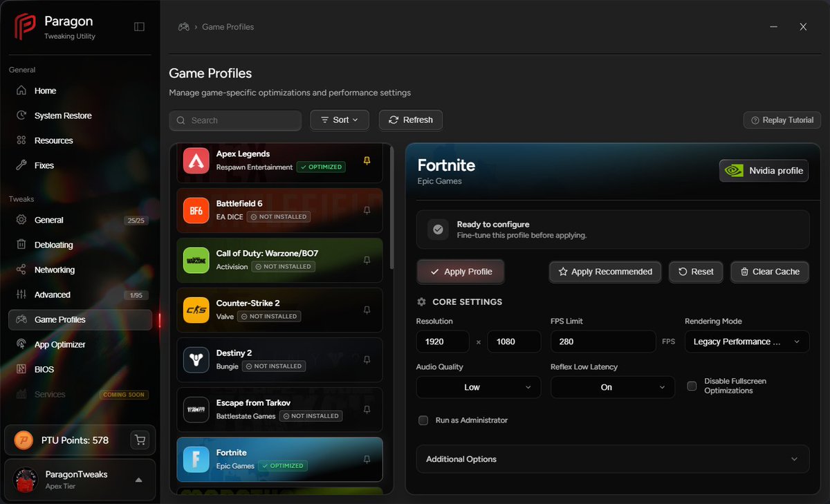The height and width of the screenshot is (504, 830).
Task: Collapse the sidebar panel icon
Action: pyautogui.click(x=139, y=27)
